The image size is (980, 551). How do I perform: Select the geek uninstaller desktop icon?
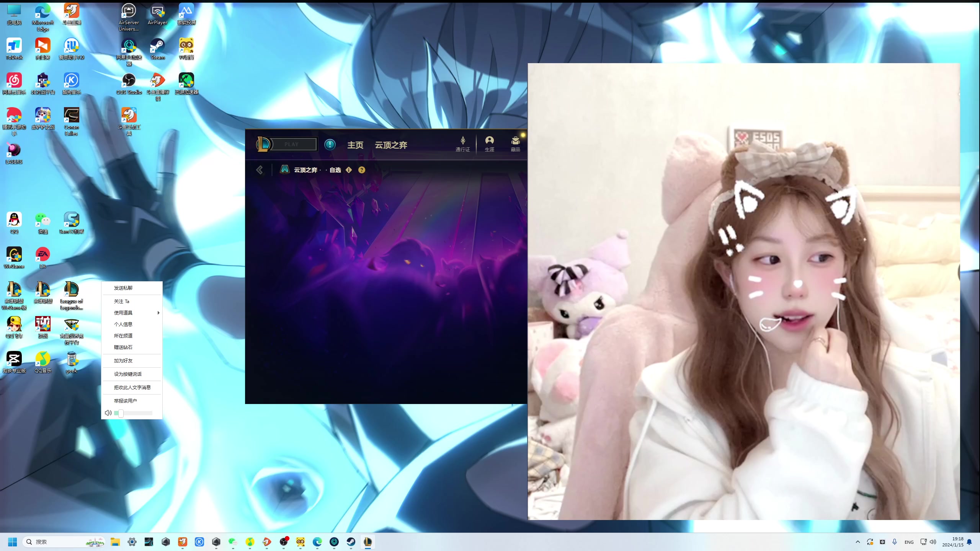pyautogui.click(x=72, y=362)
